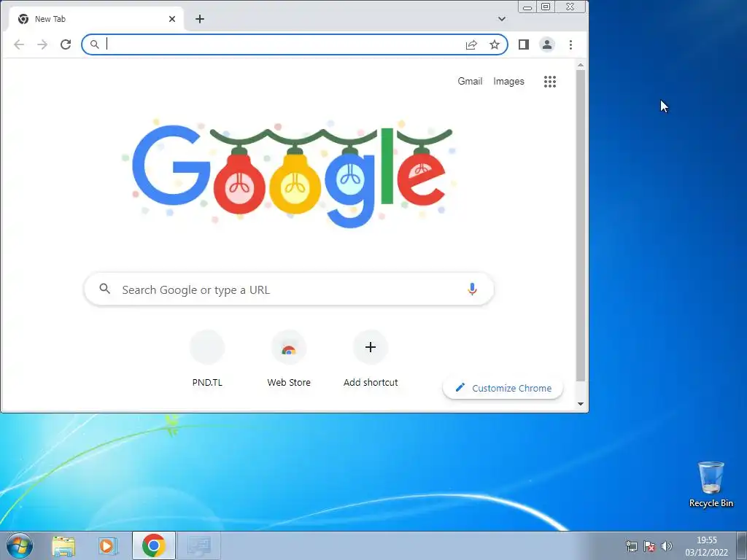Click the Chrome taskbar button
Viewport: 747px width, 560px height.
pyautogui.click(x=153, y=545)
